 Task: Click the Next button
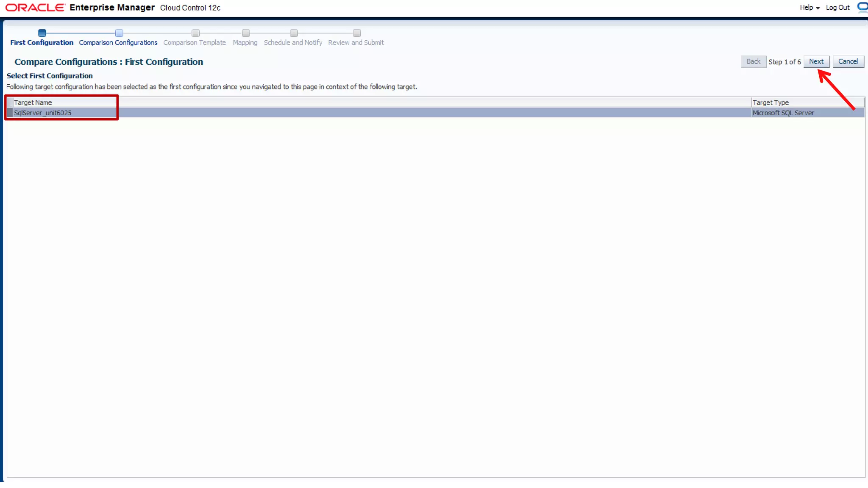pyautogui.click(x=816, y=61)
